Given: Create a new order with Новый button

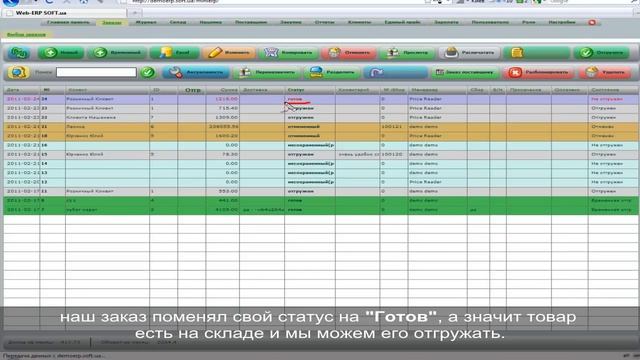Looking at the screenshot, I should click(x=61, y=53).
